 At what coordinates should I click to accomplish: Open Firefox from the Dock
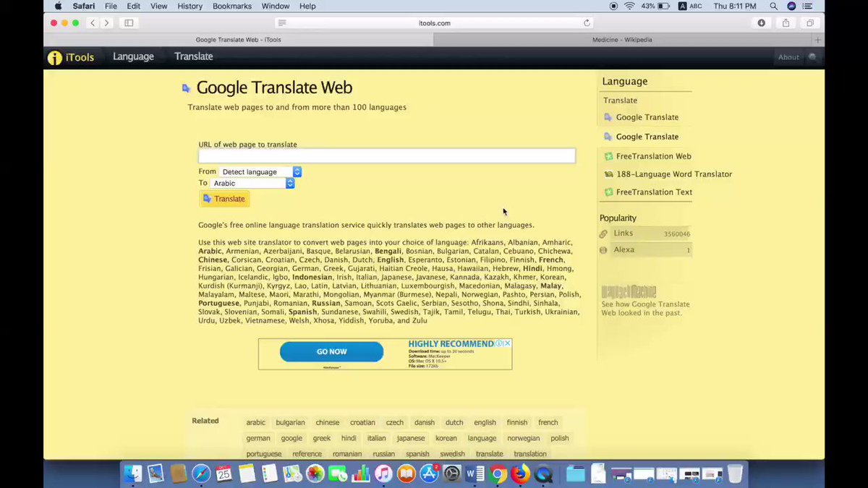[x=520, y=474]
